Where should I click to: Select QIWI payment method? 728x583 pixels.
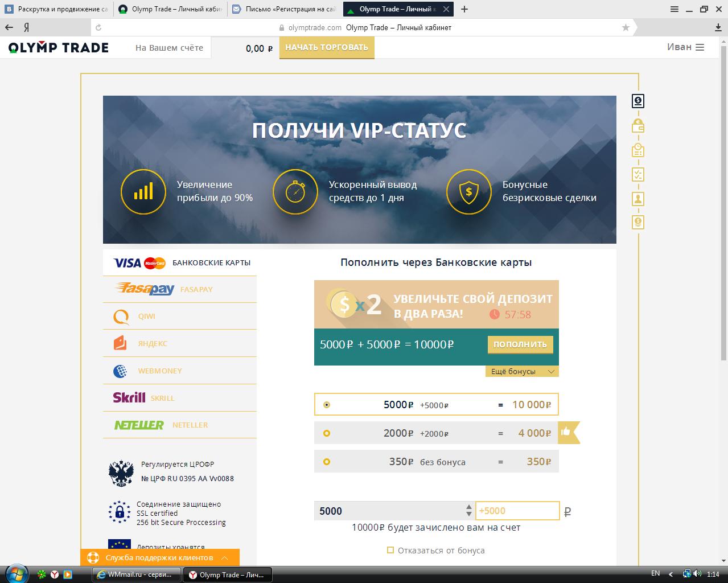coord(180,316)
